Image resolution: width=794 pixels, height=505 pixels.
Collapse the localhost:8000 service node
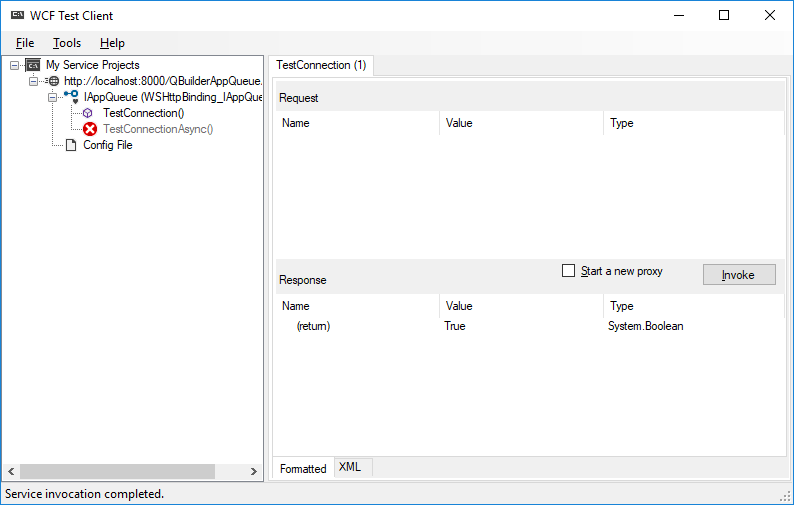(33, 81)
